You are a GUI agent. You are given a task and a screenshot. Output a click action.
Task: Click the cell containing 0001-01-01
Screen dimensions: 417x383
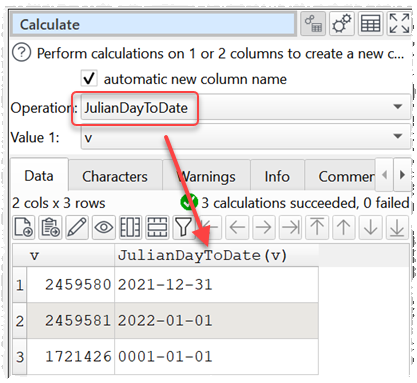pos(216,357)
